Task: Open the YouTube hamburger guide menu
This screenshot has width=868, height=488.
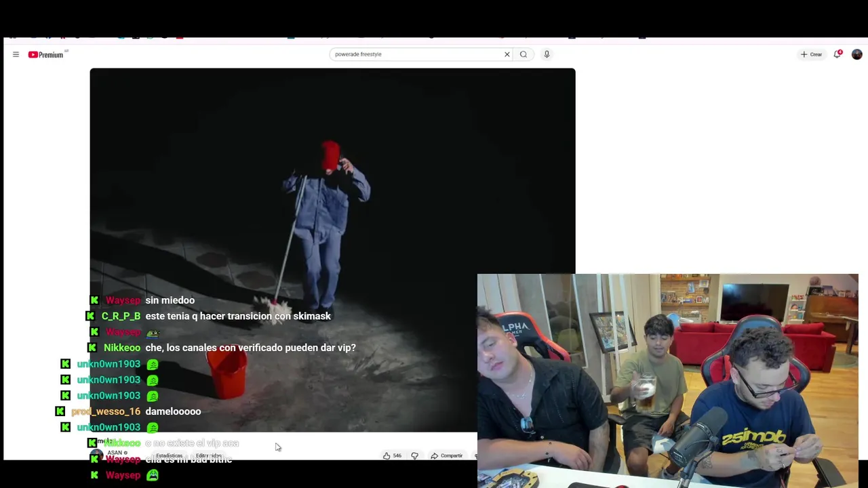Action: tap(16, 54)
